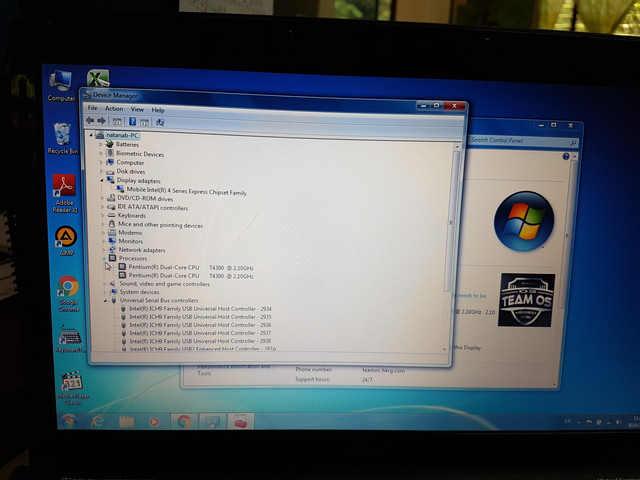This screenshot has width=640, height=480.
Task: Select Mice and other pointing devices row
Action: tap(156, 224)
